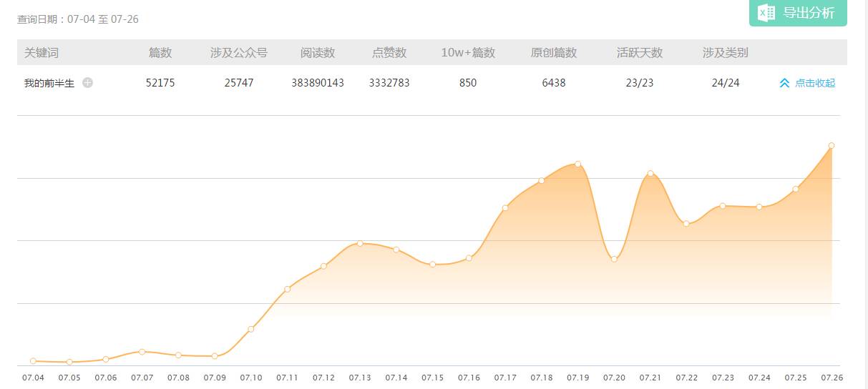Click the 10w+篇数 column header
This screenshot has height=389, width=868.
point(468,53)
